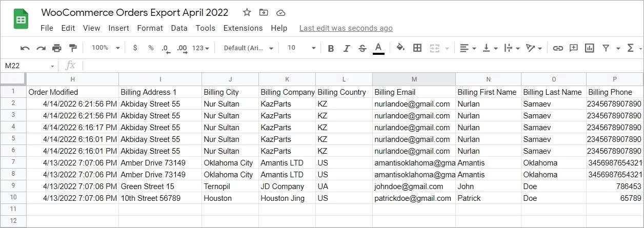
Task: Open the fill color paint bucket
Action: pos(400,48)
